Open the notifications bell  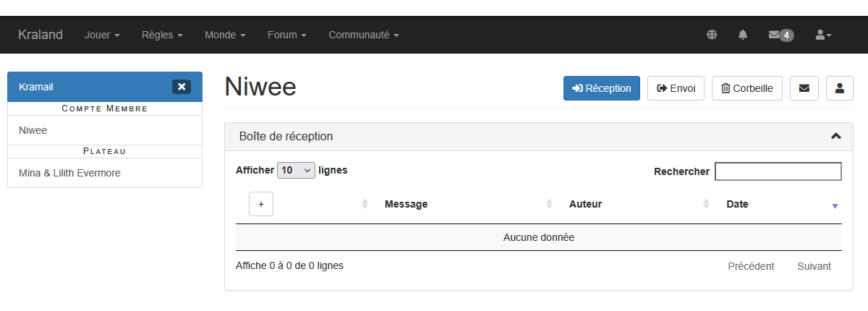tap(743, 35)
